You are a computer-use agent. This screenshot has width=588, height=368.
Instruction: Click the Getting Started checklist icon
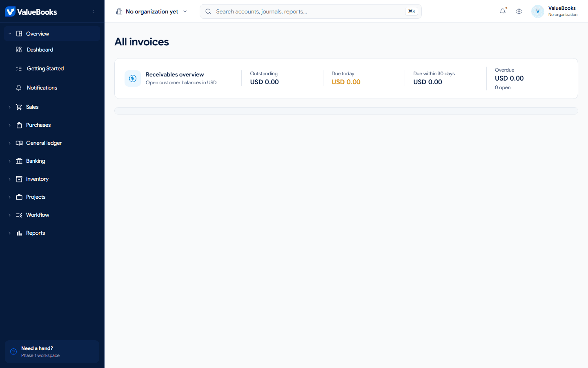(19, 69)
